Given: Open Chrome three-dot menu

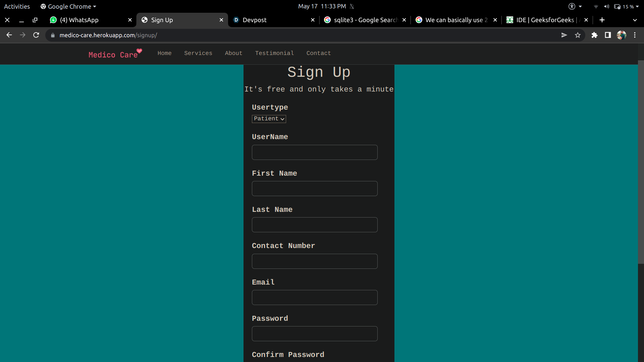Looking at the screenshot, I should [x=635, y=35].
